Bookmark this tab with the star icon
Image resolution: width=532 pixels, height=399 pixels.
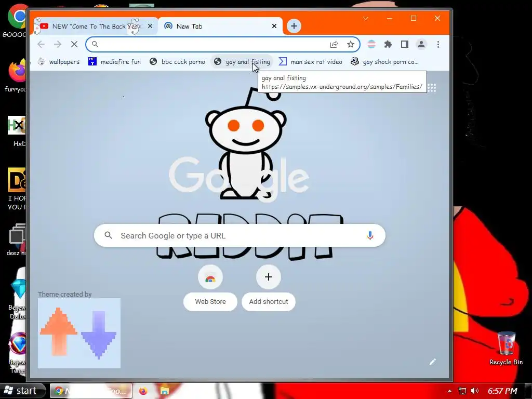[351, 44]
